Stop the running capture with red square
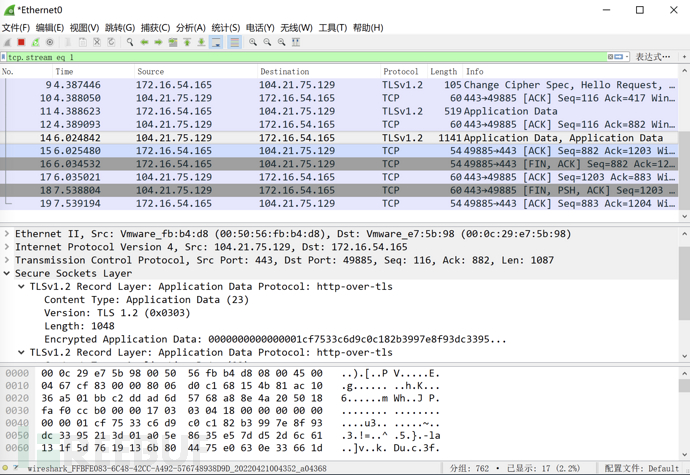Image resolution: width=690 pixels, height=475 pixels. 21,42
